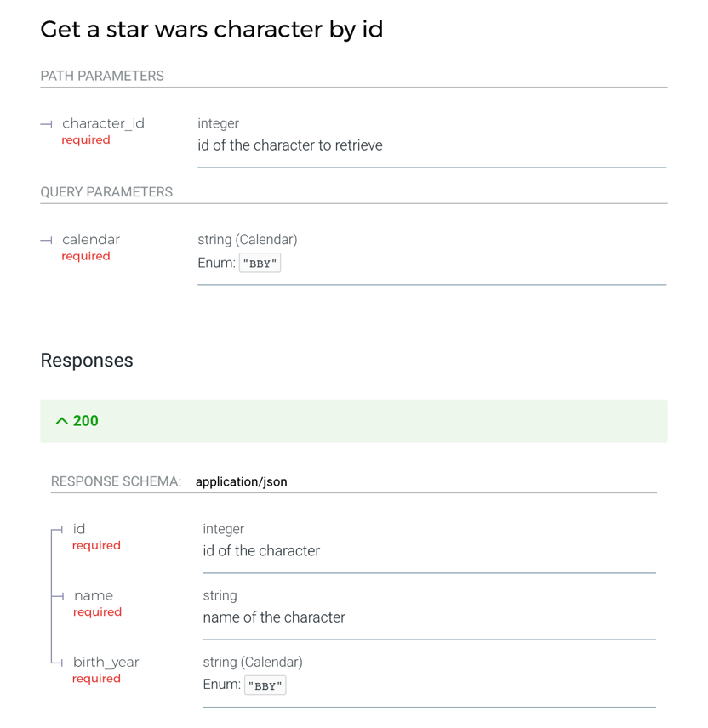The width and height of the screenshot is (708, 728).
Task: Click the string (Calendar) type label
Action: pyautogui.click(x=247, y=240)
